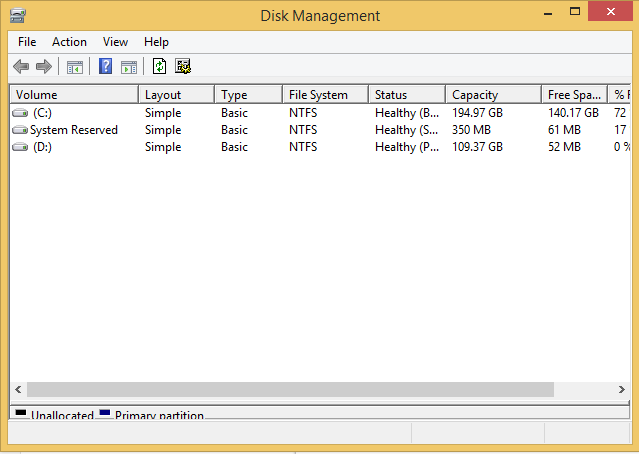This screenshot has height=454, width=639.
Task: Sort by the Type column header
Action: 249,95
